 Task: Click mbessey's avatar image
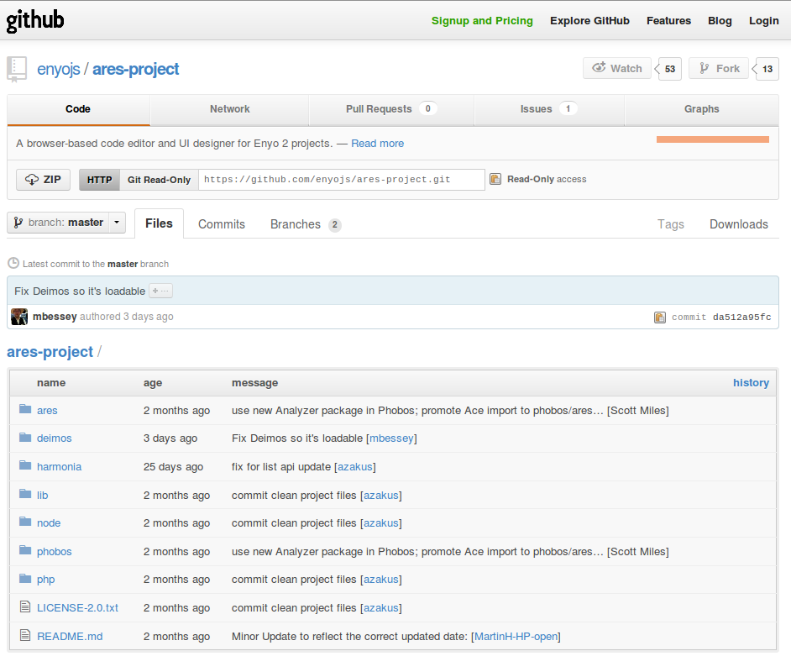click(x=19, y=317)
